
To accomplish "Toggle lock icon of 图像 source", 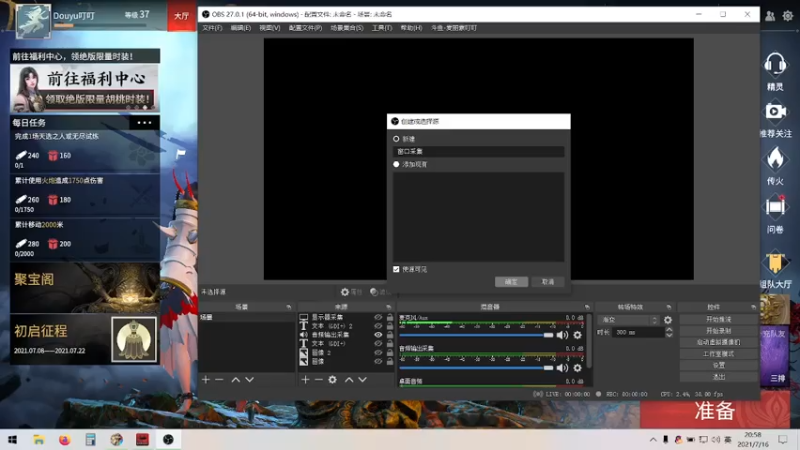I will click(390, 361).
